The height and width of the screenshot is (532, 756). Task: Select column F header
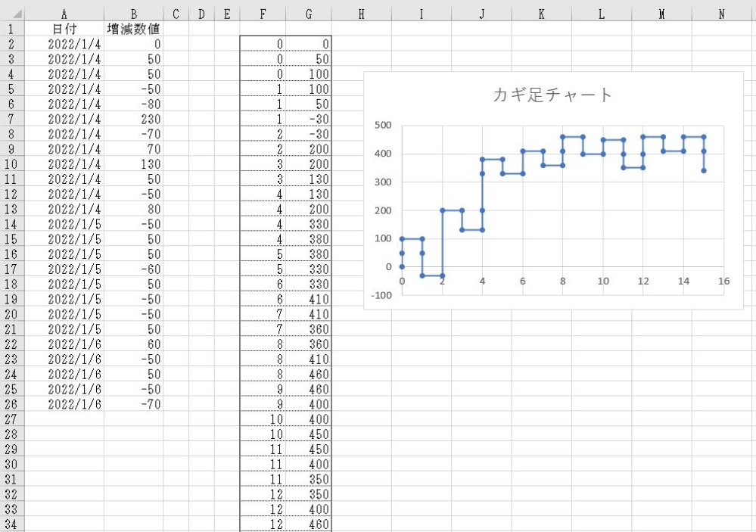coord(263,14)
